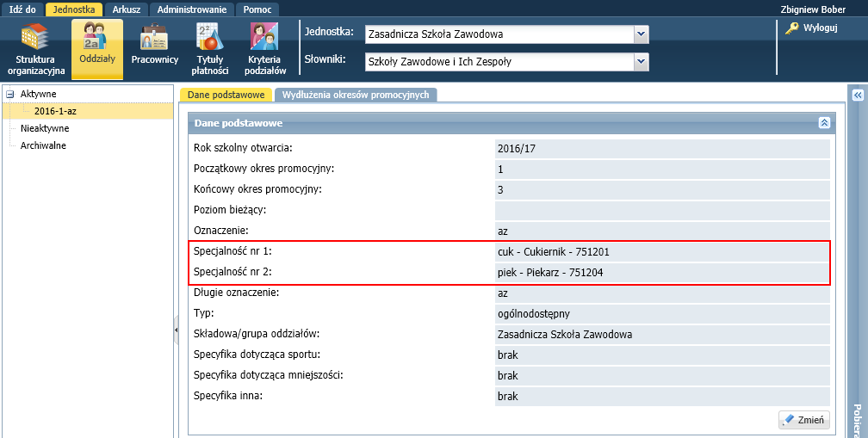Click Składowa/grupa oddziałów value Zasadnicza Szkoła Zawodowa
This screenshot has width=868, height=438.
(x=662, y=334)
